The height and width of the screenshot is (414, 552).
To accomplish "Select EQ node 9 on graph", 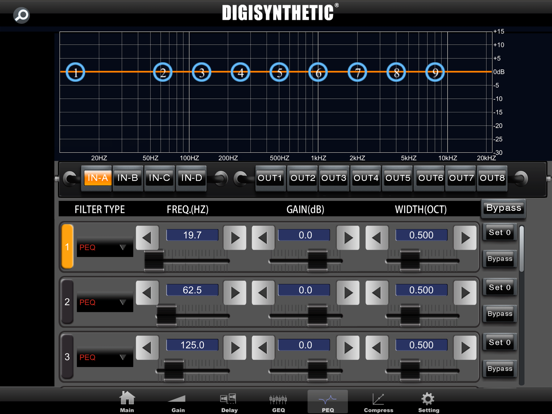I will tap(435, 72).
